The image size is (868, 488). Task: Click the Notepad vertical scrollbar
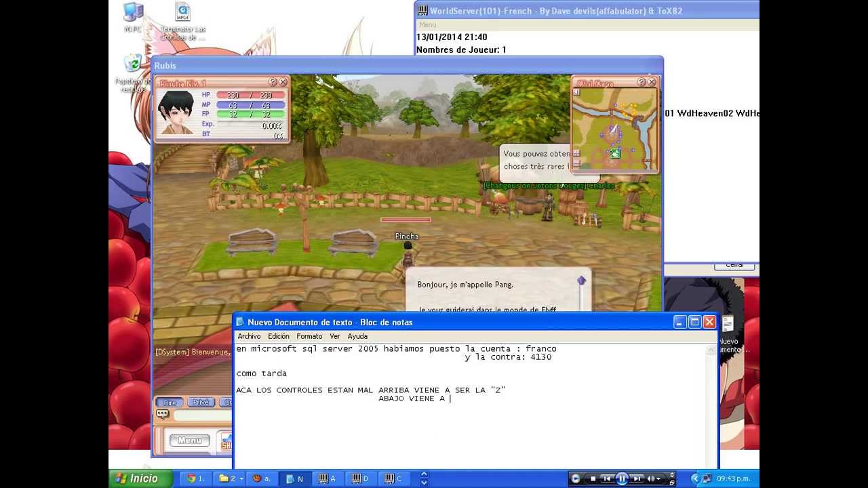(x=711, y=407)
